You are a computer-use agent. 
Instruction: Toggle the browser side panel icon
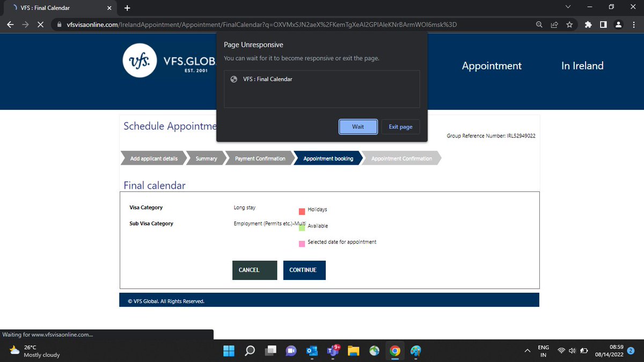pos(603,25)
